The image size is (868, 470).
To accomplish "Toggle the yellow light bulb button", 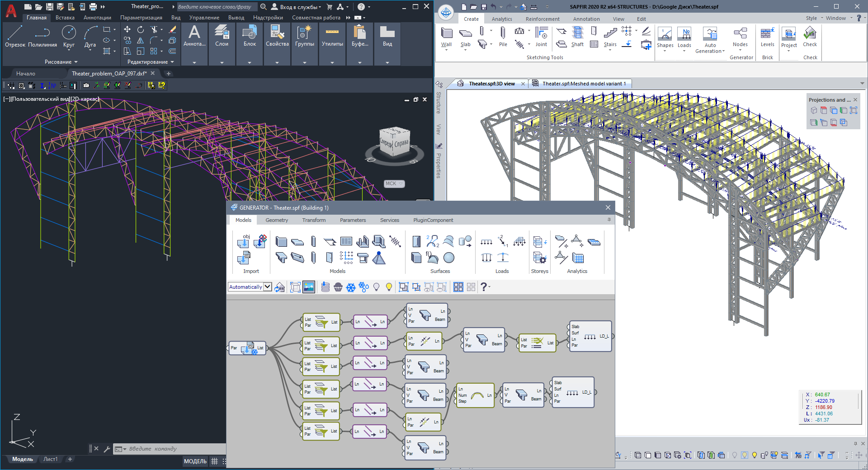I will 389,287.
